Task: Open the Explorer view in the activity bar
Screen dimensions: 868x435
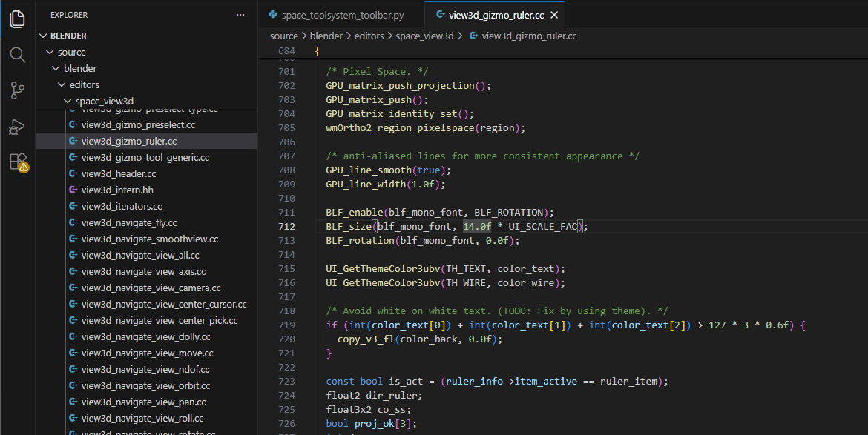Action: coord(18,19)
